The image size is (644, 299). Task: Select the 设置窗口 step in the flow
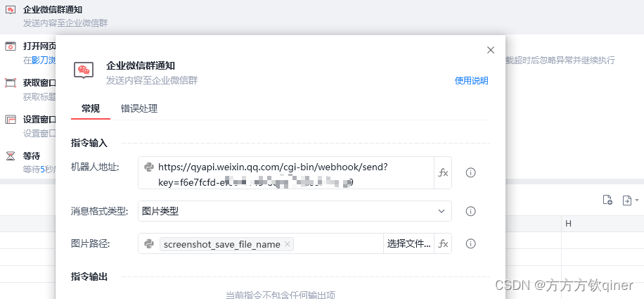(x=28, y=126)
